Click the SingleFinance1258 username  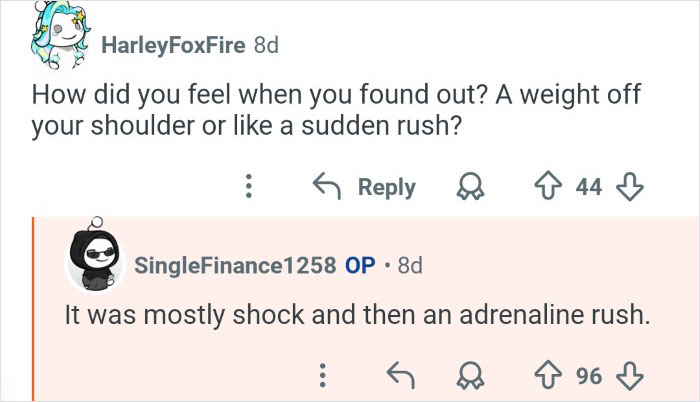[234, 265]
